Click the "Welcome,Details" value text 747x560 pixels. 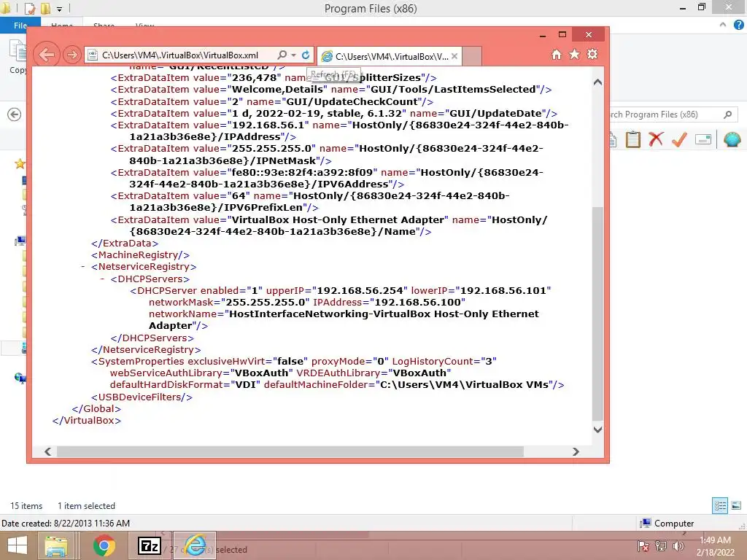277,90
